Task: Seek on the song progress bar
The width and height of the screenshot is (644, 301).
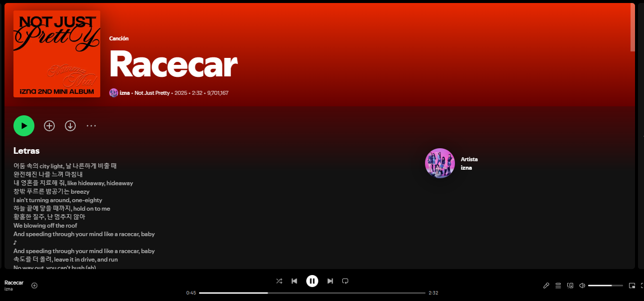Action: point(312,293)
